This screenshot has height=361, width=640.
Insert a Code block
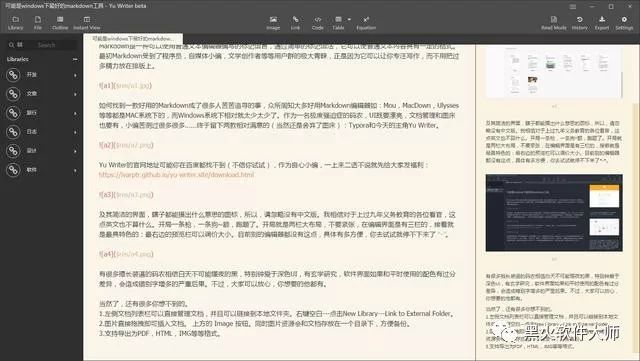(x=318, y=23)
